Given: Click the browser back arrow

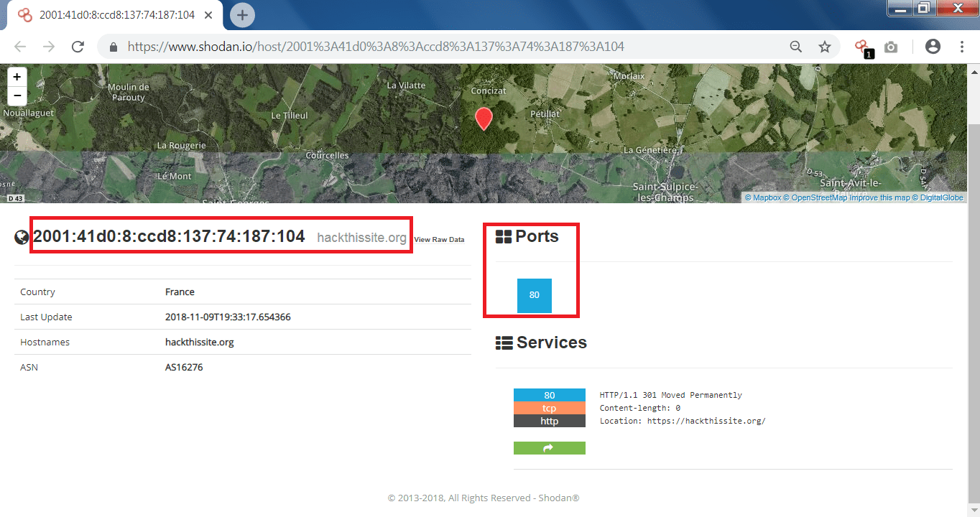Looking at the screenshot, I should coord(20,47).
